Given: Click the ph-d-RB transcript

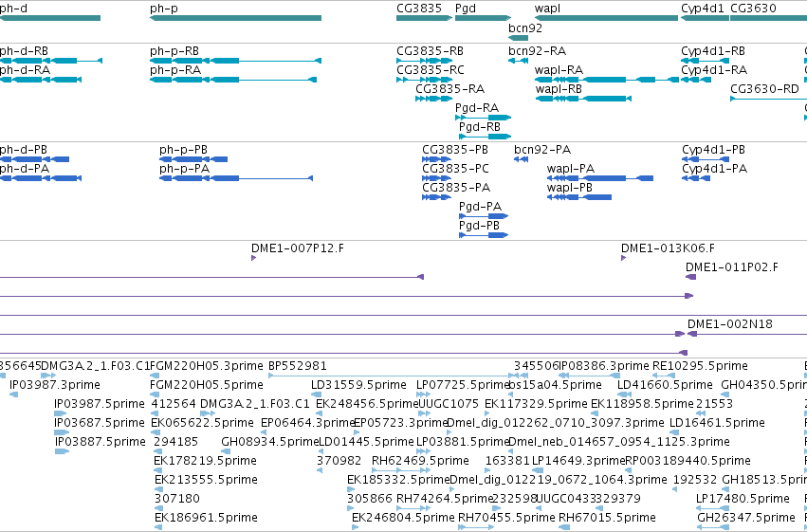Looking at the screenshot, I should click(51, 61).
